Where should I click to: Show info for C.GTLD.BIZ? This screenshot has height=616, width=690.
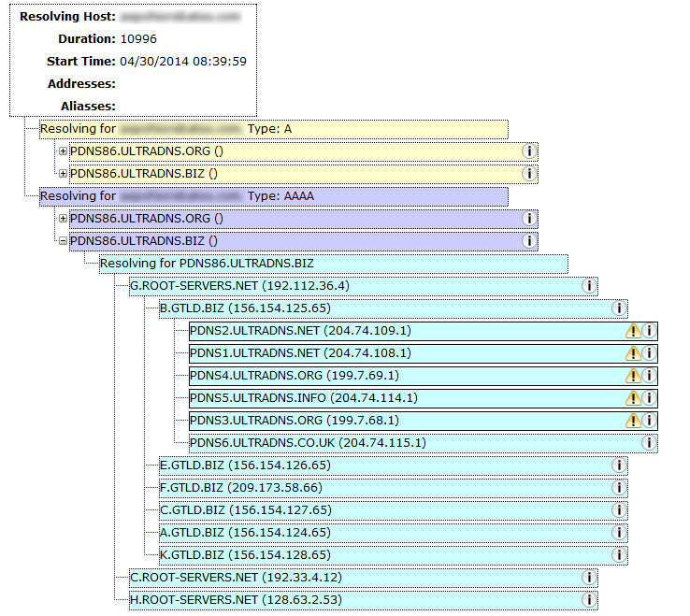click(x=619, y=510)
